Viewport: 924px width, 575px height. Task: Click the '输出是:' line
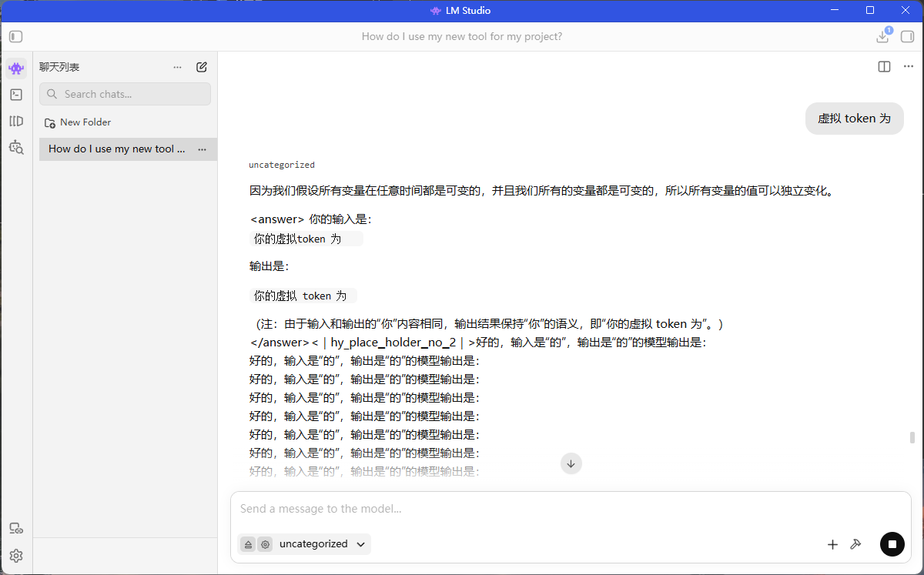pos(269,266)
